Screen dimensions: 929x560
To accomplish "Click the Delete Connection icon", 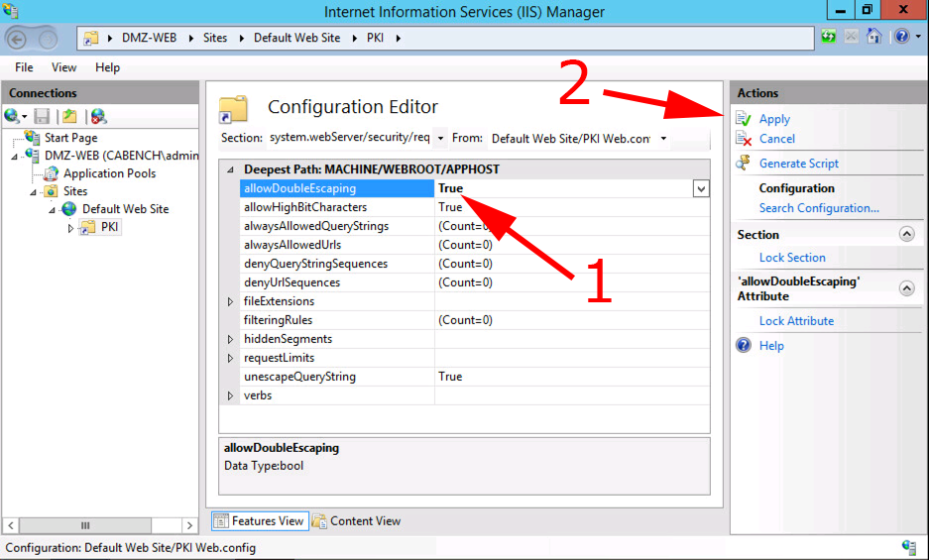I will [98, 116].
